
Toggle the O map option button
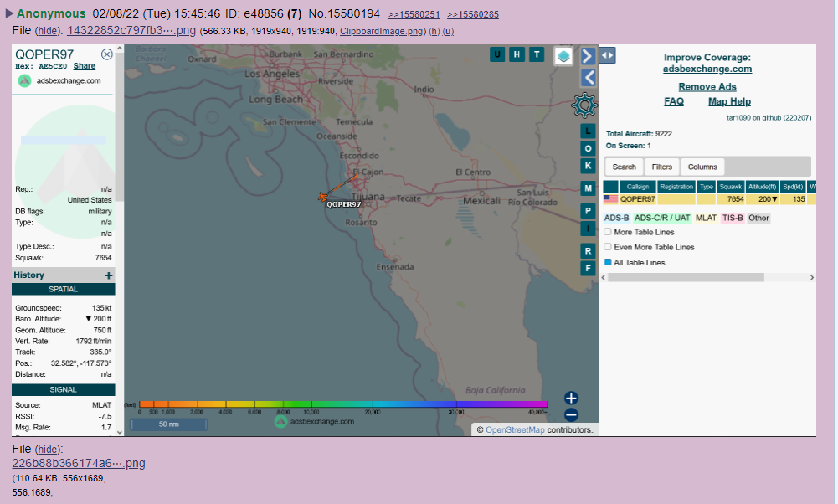point(588,148)
